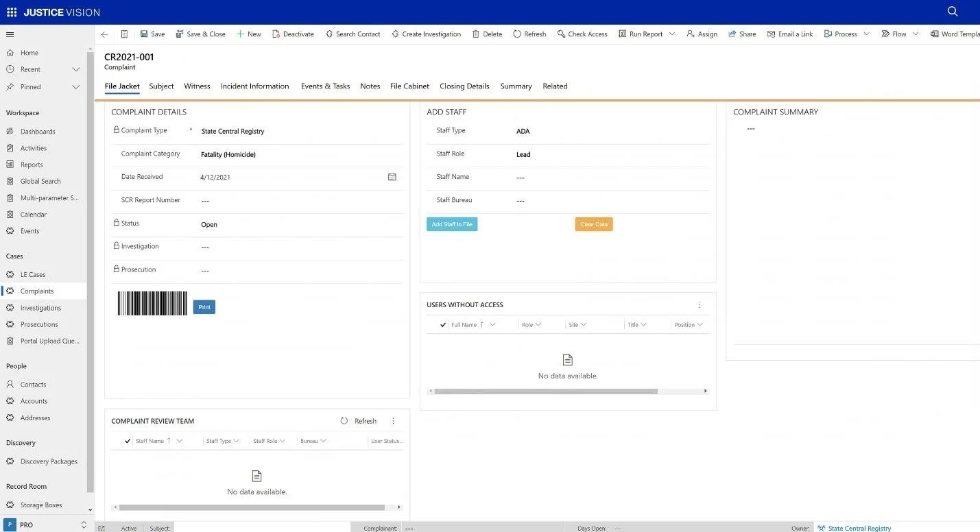The image size is (980, 532).
Task: Refresh the record from the toolbar
Action: [x=529, y=34]
